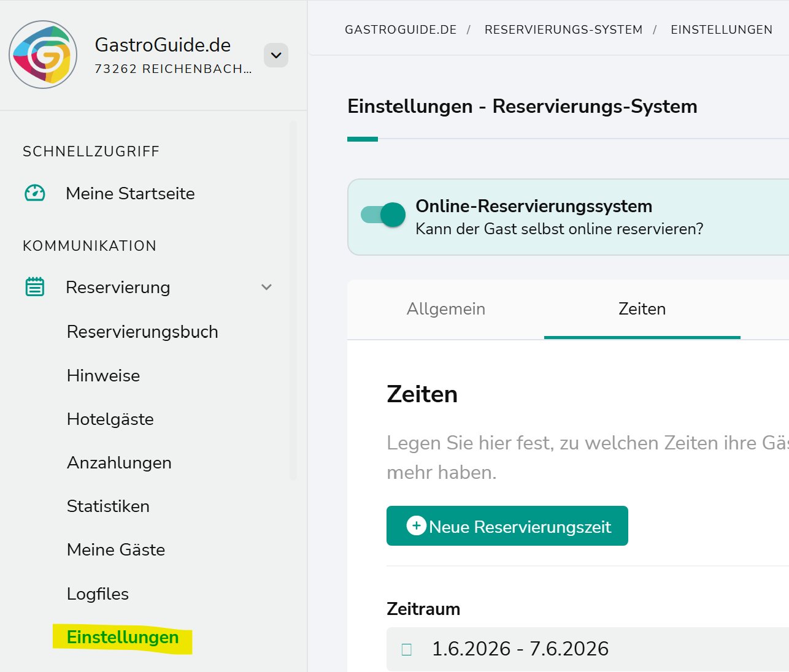Image resolution: width=789 pixels, height=672 pixels.
Task: Collapse the Reservierung submenu chevron
Action: point(266,287)
